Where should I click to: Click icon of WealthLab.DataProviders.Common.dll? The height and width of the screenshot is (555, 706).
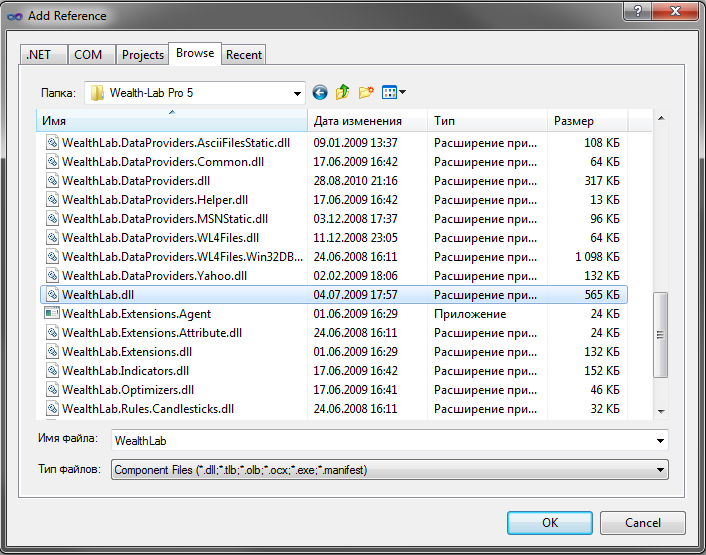point(52,161)
